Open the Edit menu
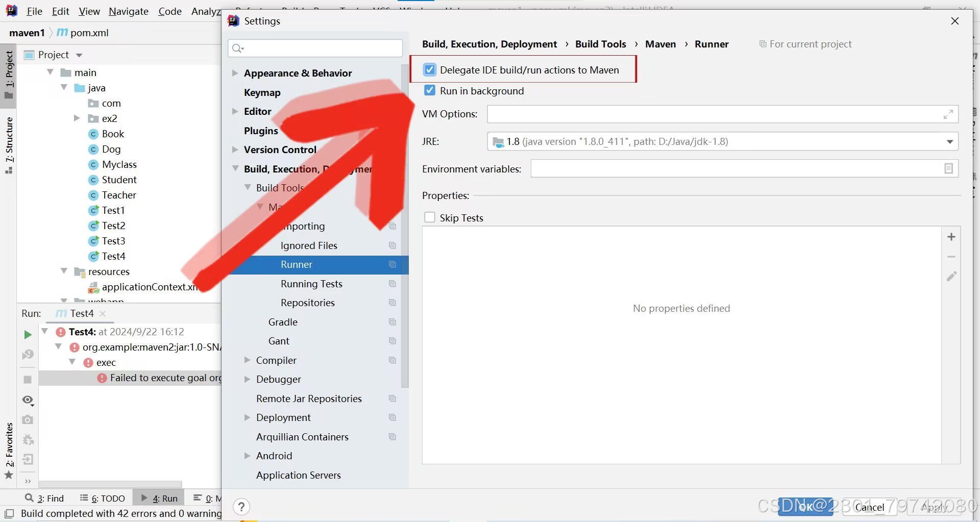 (x=60, y=11)
